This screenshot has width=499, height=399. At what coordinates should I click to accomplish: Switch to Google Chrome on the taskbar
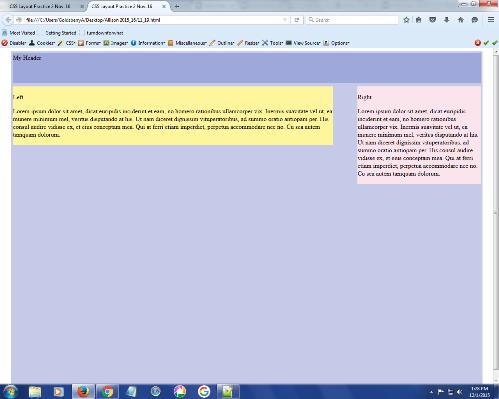(x=107, y=392)
